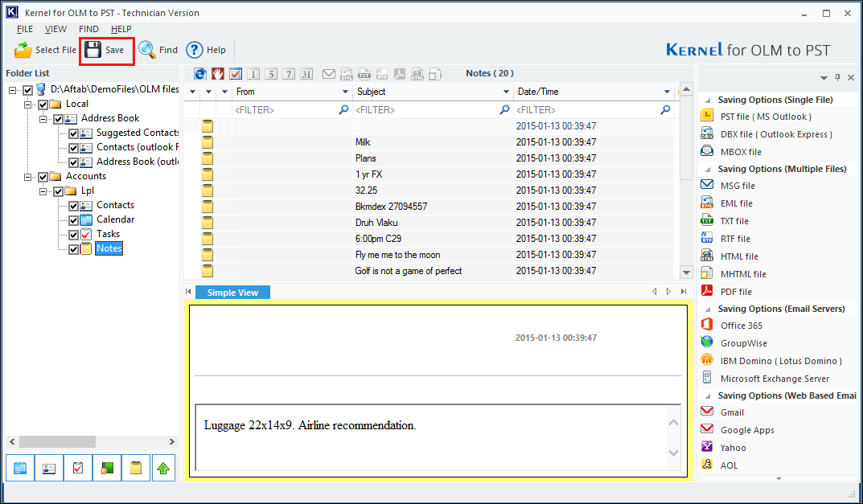This screenshot has width=863, height=504.
Task: Open the Subject column dropdown arrow
Action: coord(507,92)
